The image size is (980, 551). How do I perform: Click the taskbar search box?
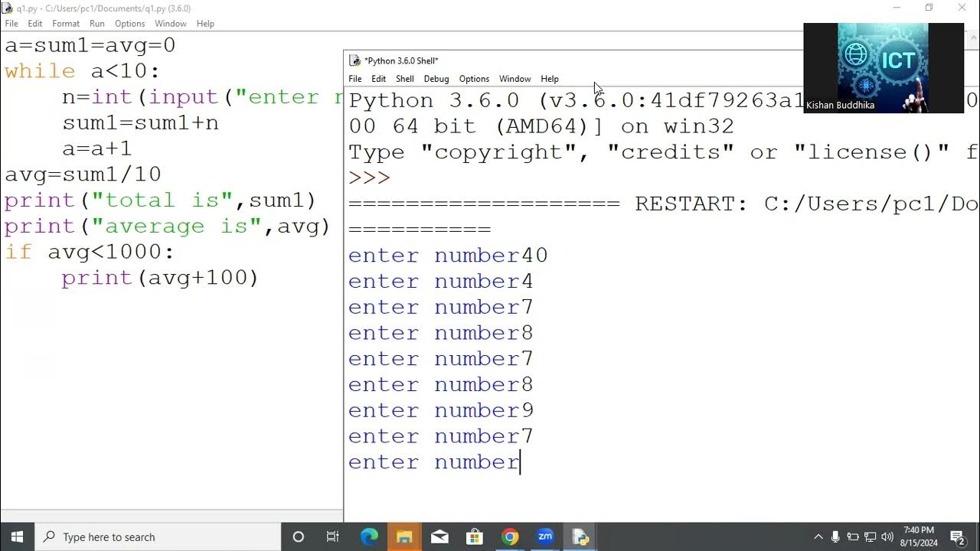[158, 537]
